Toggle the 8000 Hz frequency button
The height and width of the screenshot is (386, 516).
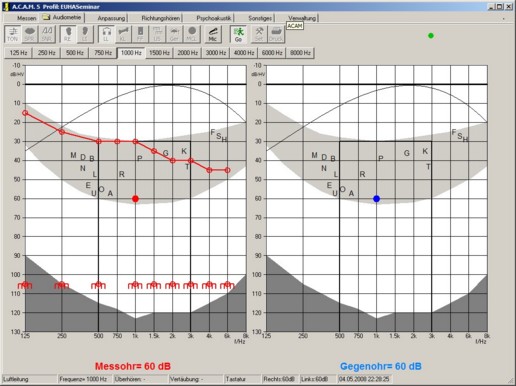click(300, 53)
